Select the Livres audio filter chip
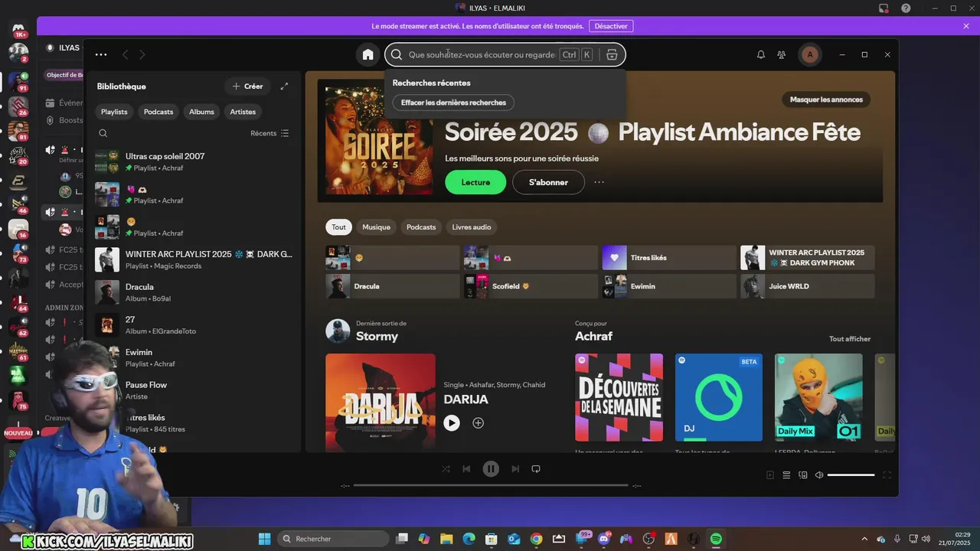Screen dimensions: 980x551 472,227
